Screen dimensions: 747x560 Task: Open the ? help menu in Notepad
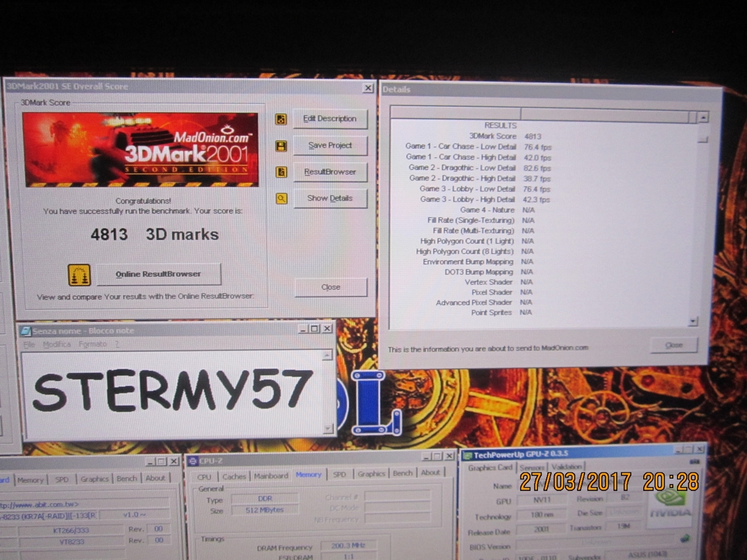(x=117, y=344)
